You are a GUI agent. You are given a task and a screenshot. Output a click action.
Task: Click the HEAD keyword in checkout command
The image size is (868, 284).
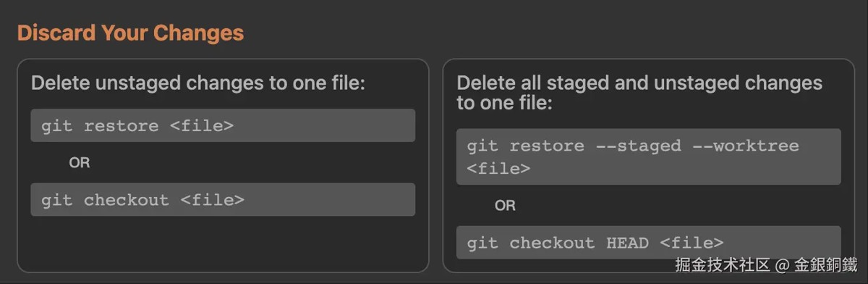coord(627,243)
